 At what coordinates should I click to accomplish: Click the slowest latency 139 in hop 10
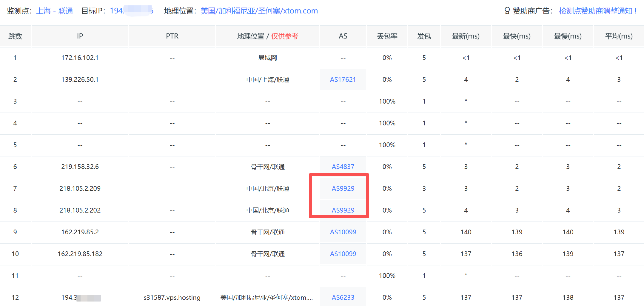click(568, 254)
